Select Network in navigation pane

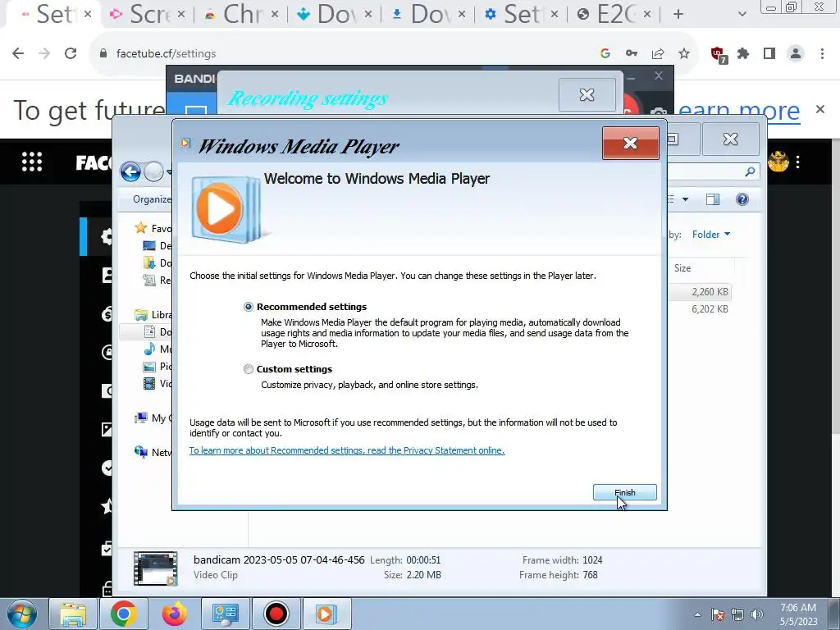pyautogui.click(x=153, y=452)
